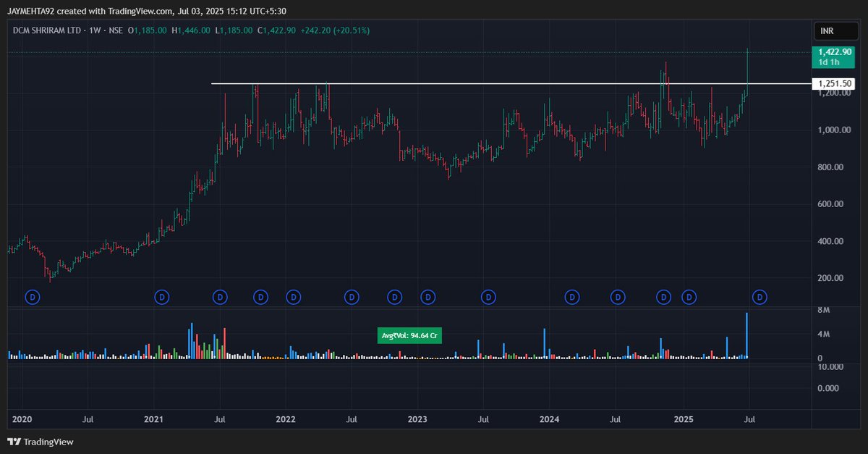Image resolution: width=868 pixels, height=454 pixels.
Task: Click the dividend D marker just above the 2023 label
Action: point(428,296)
